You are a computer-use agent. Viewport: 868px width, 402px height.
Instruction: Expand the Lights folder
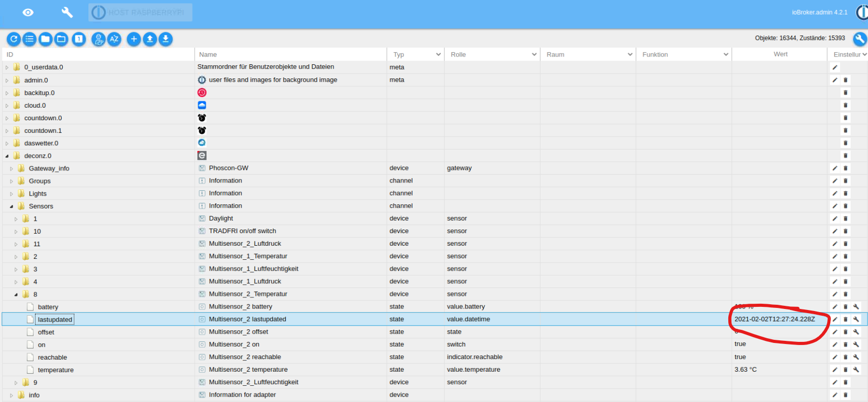point(12,194)
